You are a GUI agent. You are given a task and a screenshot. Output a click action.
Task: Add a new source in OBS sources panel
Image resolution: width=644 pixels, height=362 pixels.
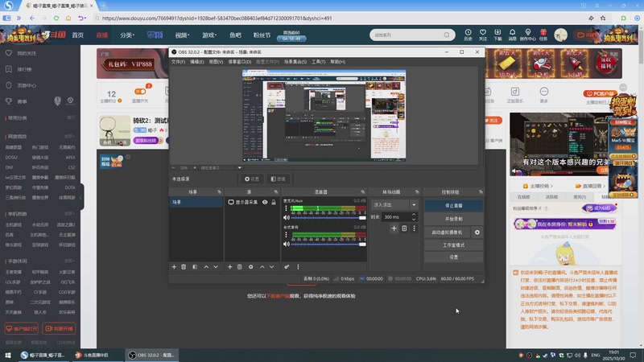230,267
